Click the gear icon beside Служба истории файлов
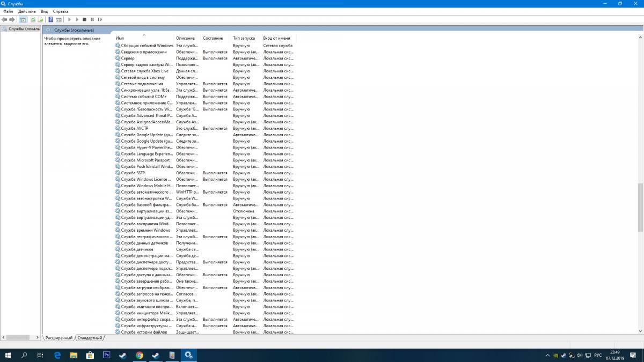644x362 pixels. click(x=118, y=332)
